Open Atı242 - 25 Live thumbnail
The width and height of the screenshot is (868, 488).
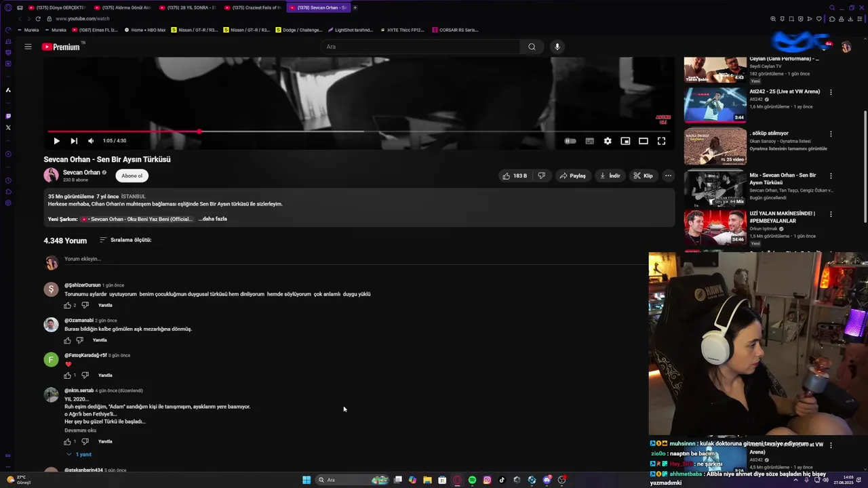pos(715,104)
